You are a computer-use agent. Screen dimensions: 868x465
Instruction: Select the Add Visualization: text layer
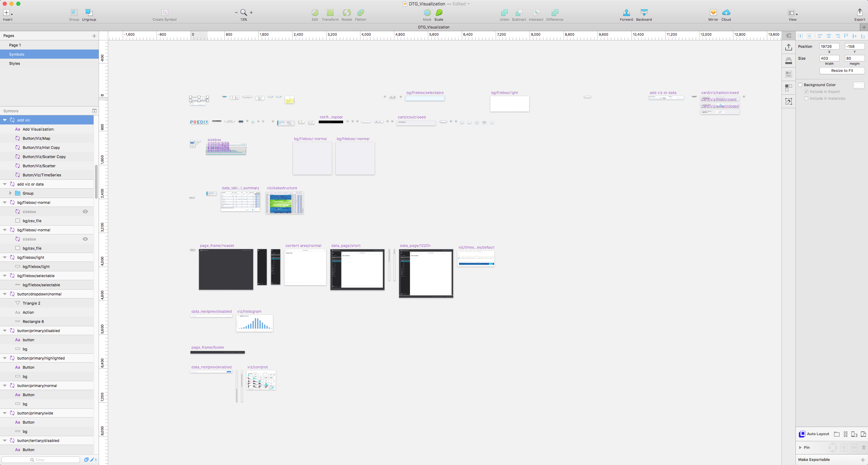click(47, 129)
